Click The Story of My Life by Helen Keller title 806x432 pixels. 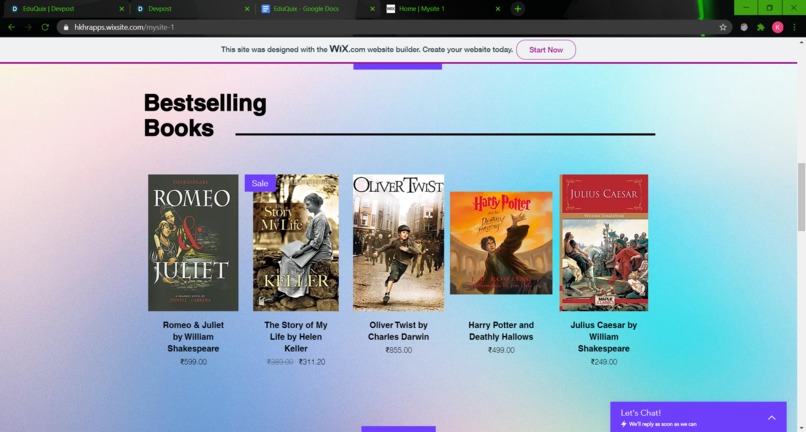pyautogui.click(x=296, y=337)
